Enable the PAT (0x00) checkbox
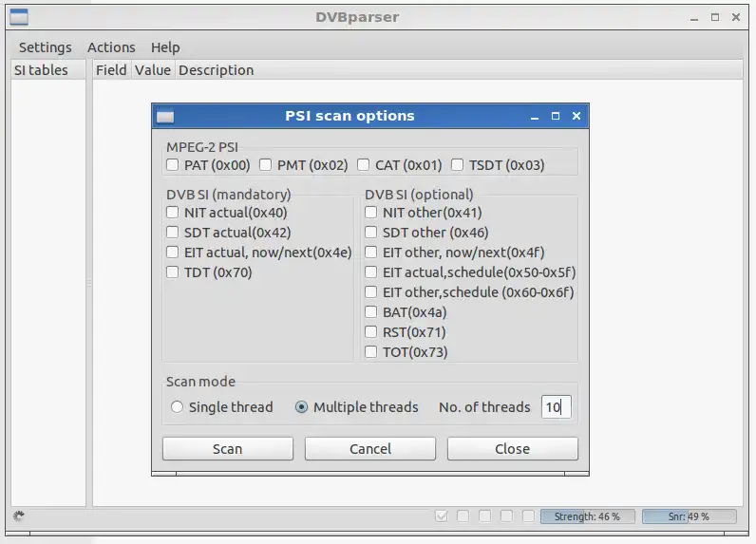Viewport: 756px width, 544px height. (x=172, y=165)
